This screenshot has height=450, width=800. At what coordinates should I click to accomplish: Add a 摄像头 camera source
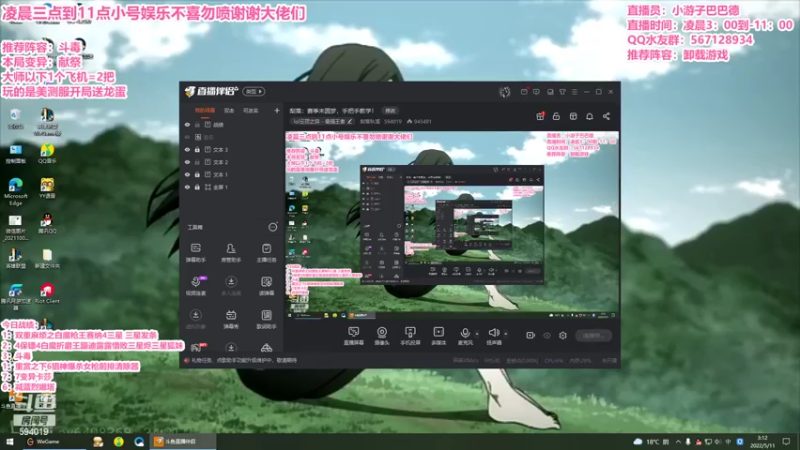pos(382,336)
